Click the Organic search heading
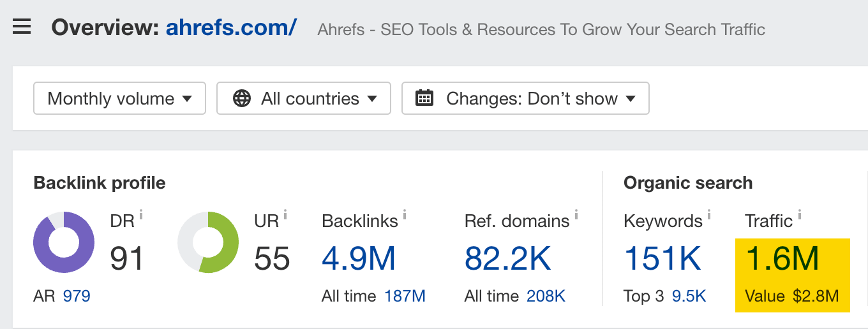Image resolution: width=868 pixels, height=329 pixels. 688,183
